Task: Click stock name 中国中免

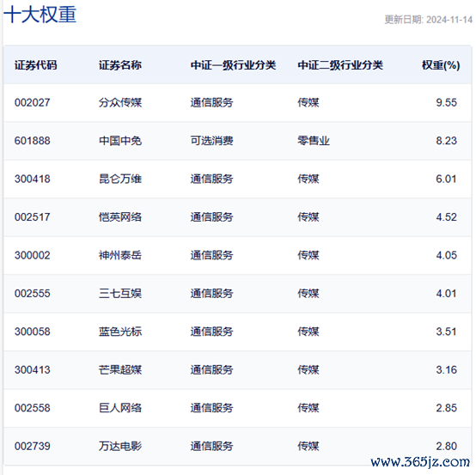Action: (x=120, y=141)
